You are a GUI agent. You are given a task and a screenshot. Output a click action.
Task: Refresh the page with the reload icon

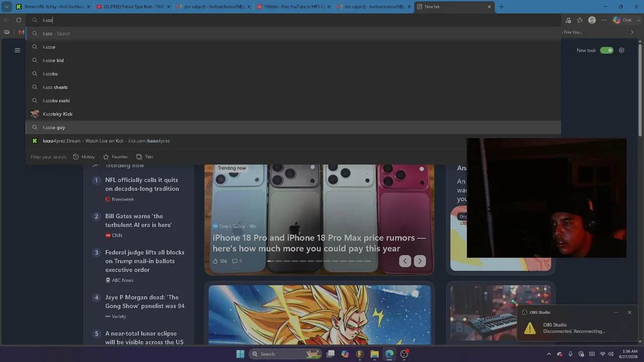pos(19,20)
